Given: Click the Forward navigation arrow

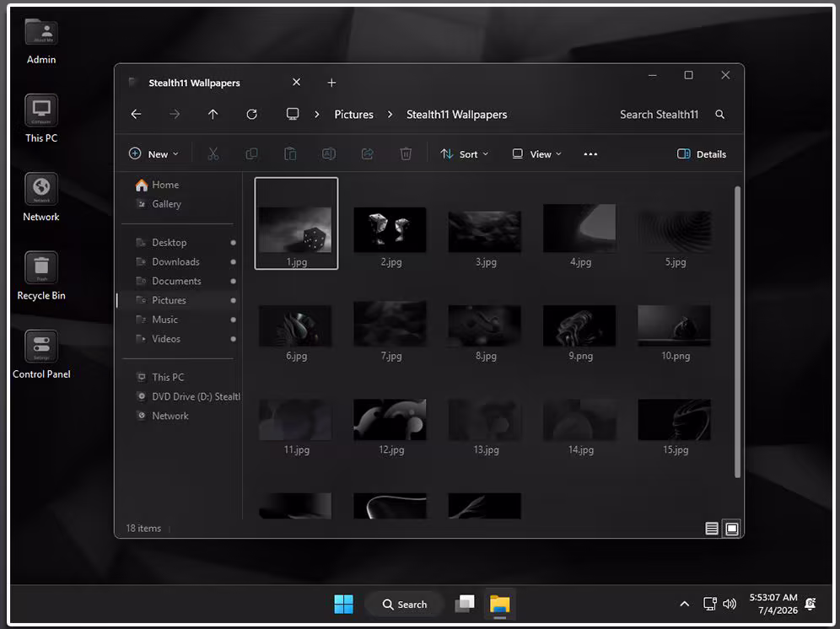Looking at the screenshot, I should 175,114.
